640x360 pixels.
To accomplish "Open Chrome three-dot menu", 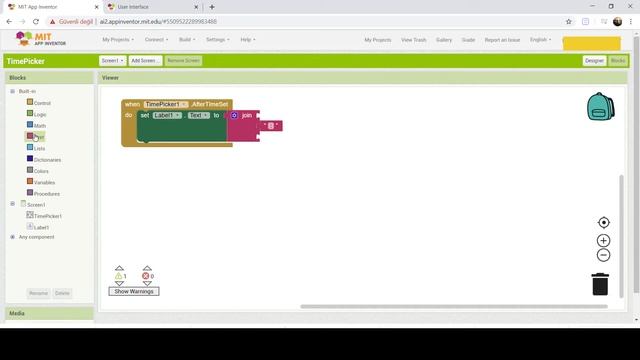I will coord(631,22).
